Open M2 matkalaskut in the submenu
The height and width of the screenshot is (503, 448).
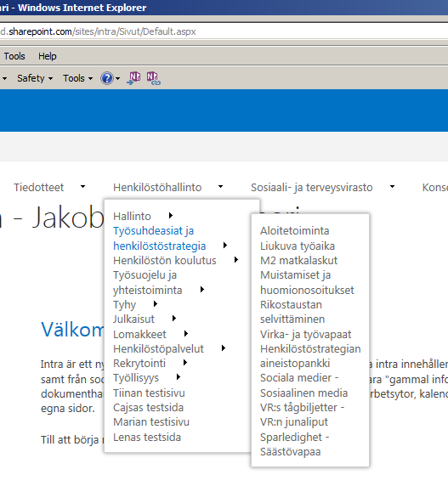[298, 261]
